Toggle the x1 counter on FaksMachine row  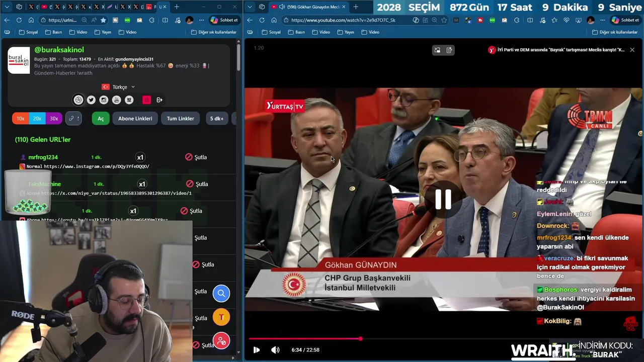click(142, 184)
